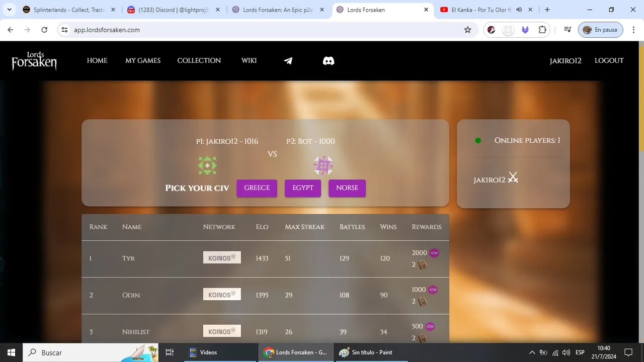Click the Lords Forsaken logo
Viewport: 644px width, 362px height.
34,60
